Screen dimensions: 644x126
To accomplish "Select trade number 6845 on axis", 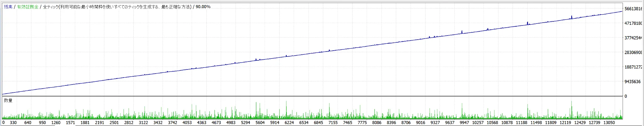I will (318, 123).
